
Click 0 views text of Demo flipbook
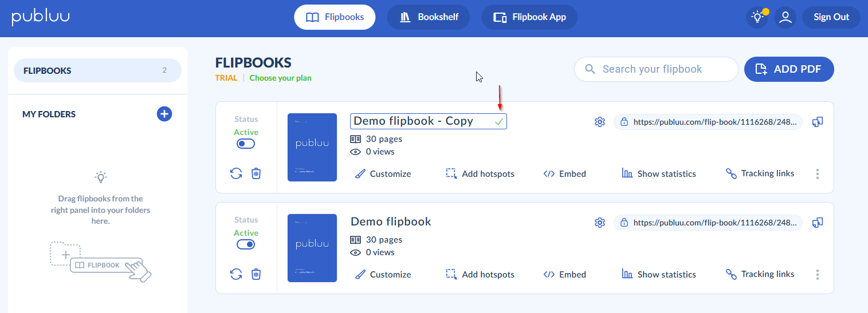[x=380, y=252]
